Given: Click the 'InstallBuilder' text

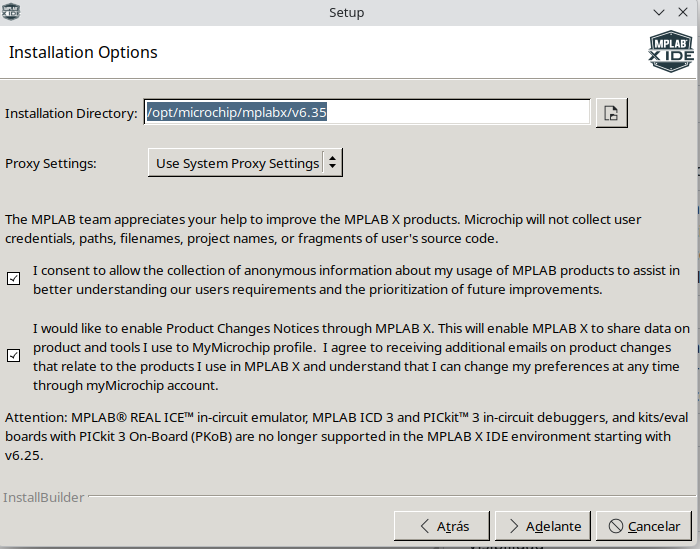Looking at the screenshot, I should pos(43,497).
